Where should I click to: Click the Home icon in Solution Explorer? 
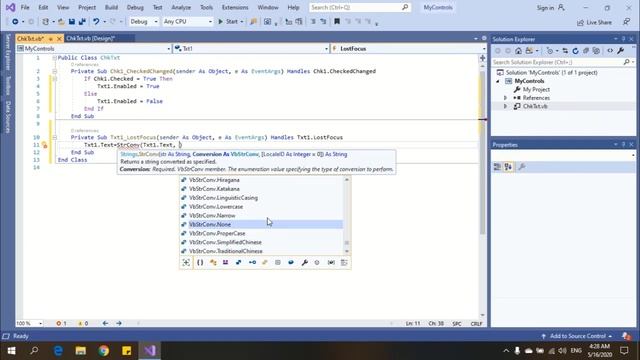coord(518,51)
